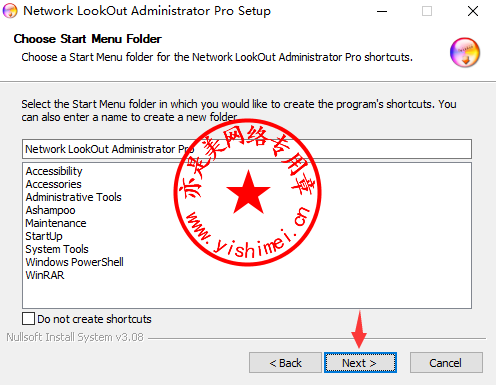Click the setup logo icon in header

pos(465,52)
